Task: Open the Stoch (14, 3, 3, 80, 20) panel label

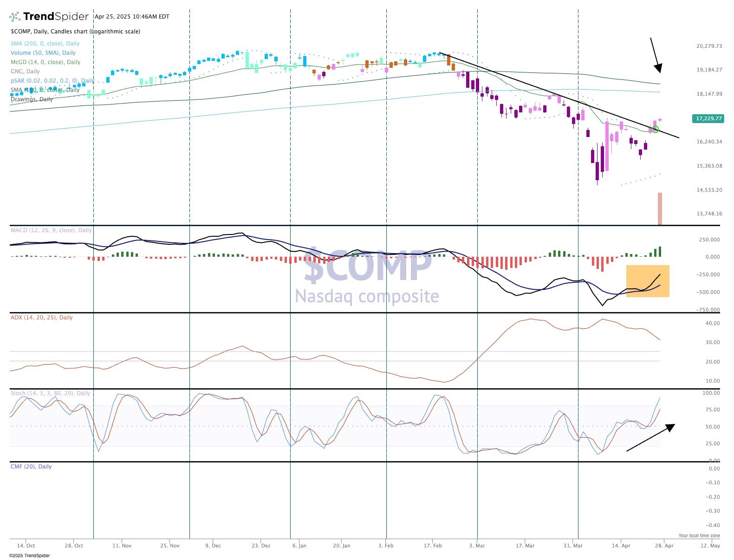Action: pos(50,393)
